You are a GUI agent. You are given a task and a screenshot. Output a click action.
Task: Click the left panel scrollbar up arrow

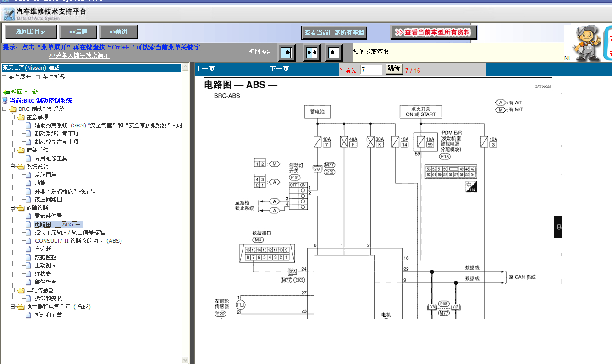pyautogui.click(x=185, y=67)
